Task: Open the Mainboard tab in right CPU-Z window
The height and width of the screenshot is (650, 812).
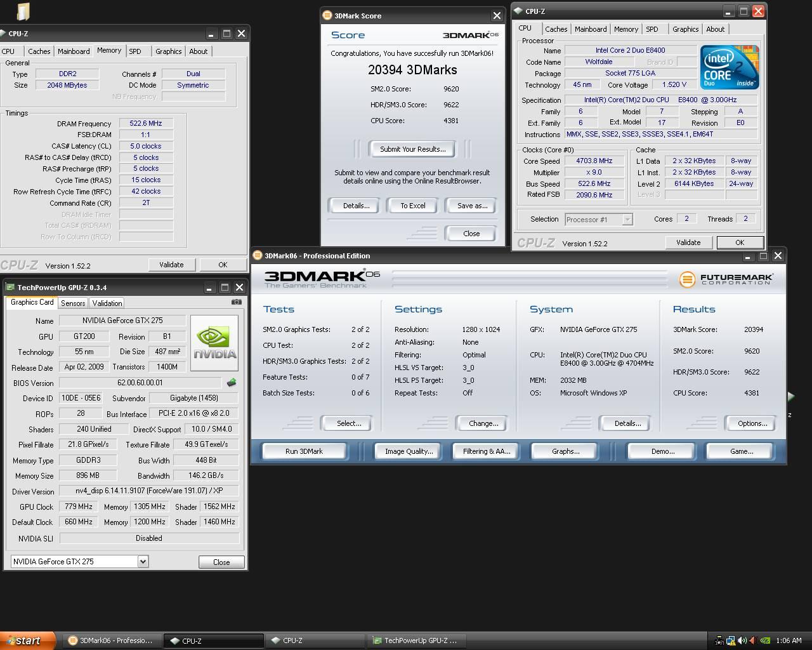Action: click(x=591, y=29)
